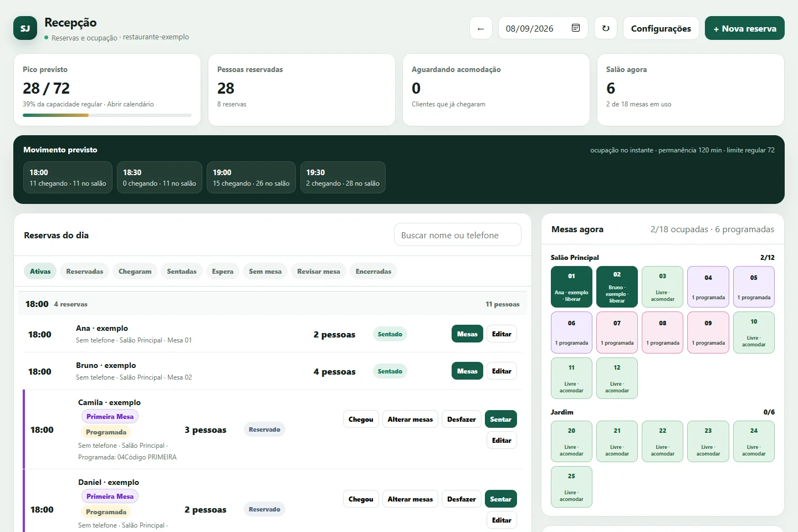The image size is (798, 532).
Task: Select table 02 Bruno exemplo liberar
Action: pos(617,287)
